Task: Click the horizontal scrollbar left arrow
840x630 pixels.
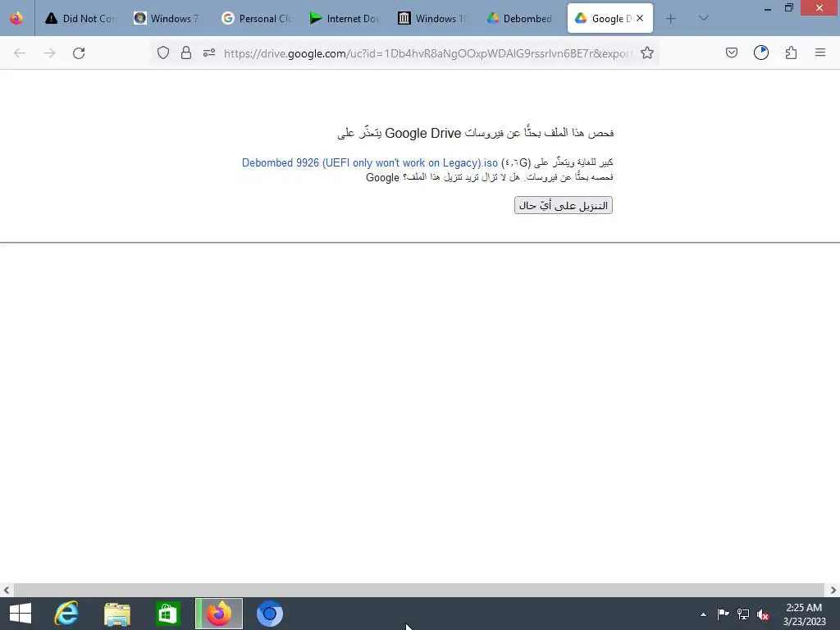Action: tap(6, 590)
